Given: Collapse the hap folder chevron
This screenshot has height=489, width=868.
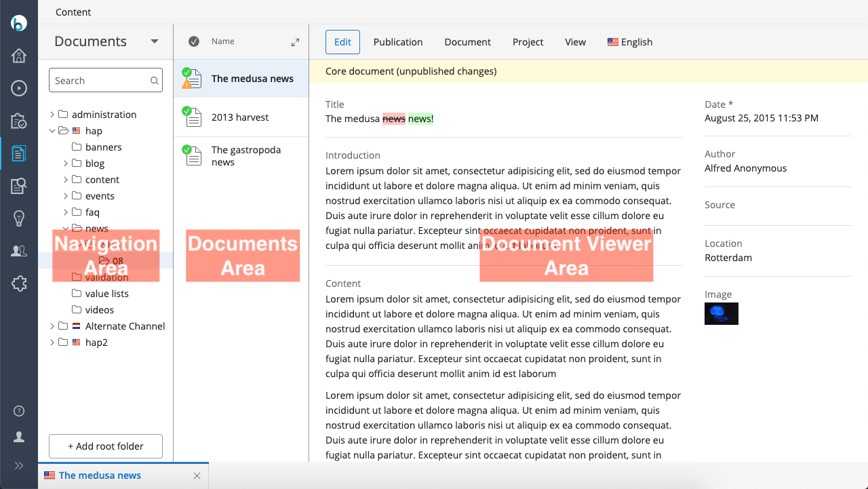Looking at the screenshot, I should [52, 131].
